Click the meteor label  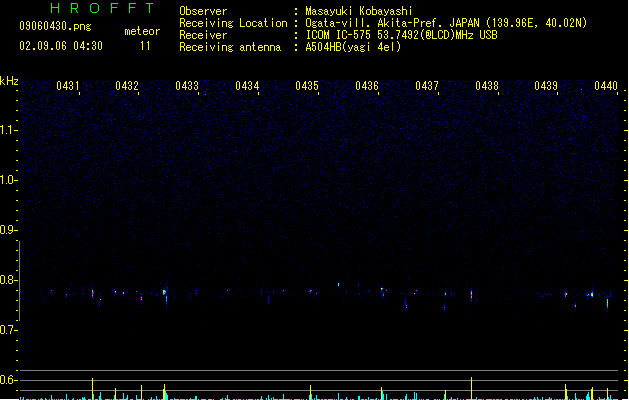(142, 31)
